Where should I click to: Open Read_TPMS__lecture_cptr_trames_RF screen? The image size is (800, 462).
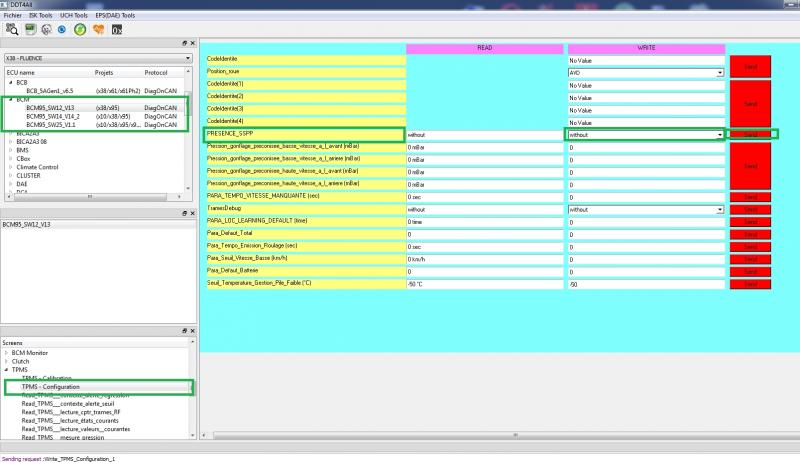click(70, 412)
